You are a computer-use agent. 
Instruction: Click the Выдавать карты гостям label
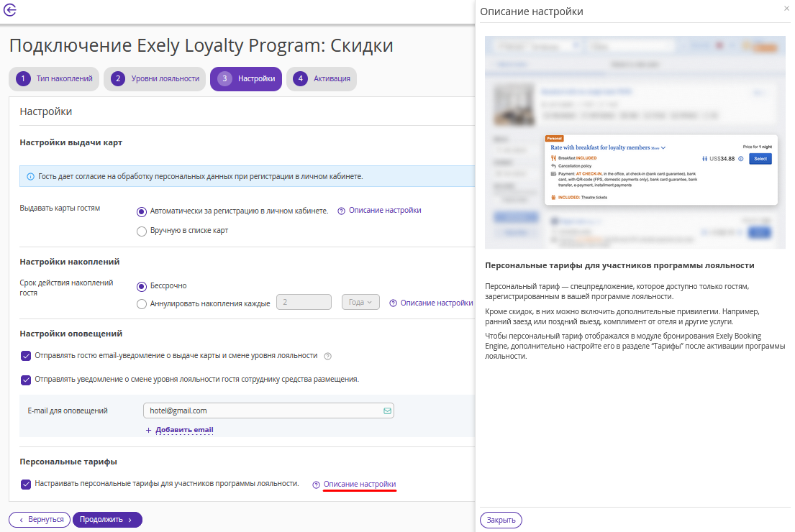click(60, 208)
